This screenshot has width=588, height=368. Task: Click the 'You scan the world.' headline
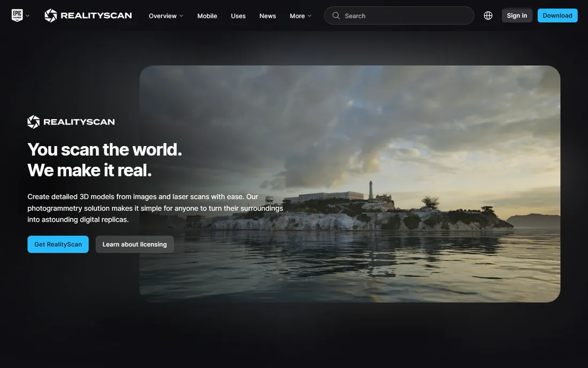tap(105, 149)
